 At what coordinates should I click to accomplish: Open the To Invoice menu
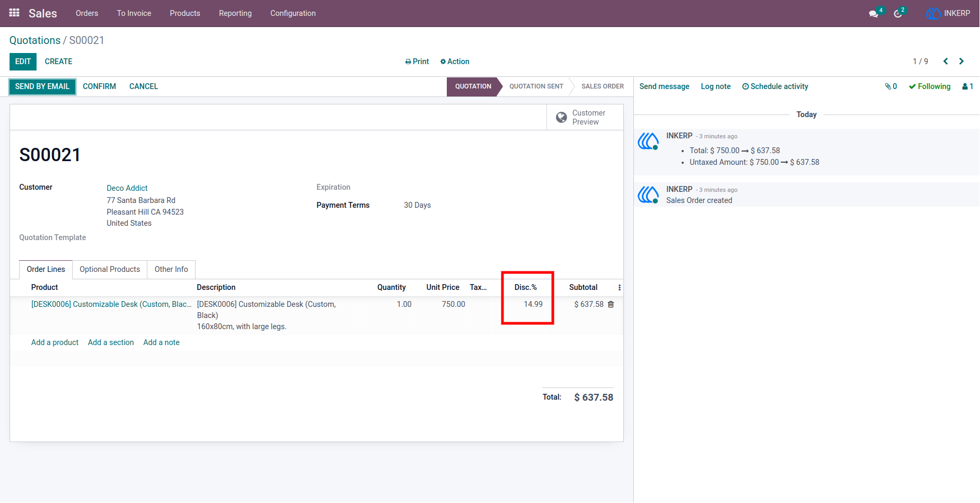(134, 13)
